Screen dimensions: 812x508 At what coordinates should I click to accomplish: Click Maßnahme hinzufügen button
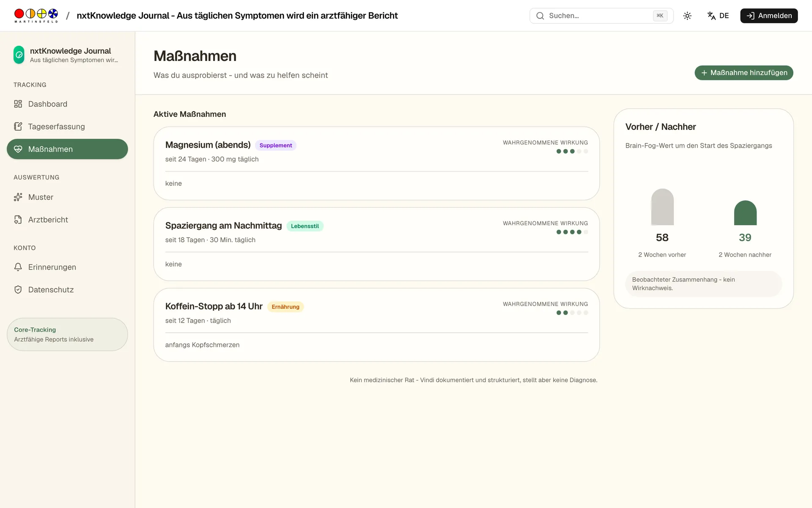tap(744, 73)
